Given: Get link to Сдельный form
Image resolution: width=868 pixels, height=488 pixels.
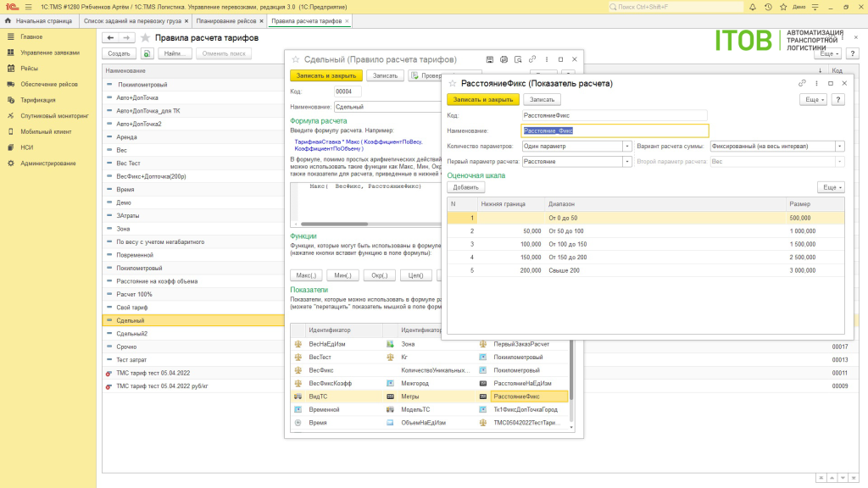Looking at the screenshot, I should coord(532,59).
